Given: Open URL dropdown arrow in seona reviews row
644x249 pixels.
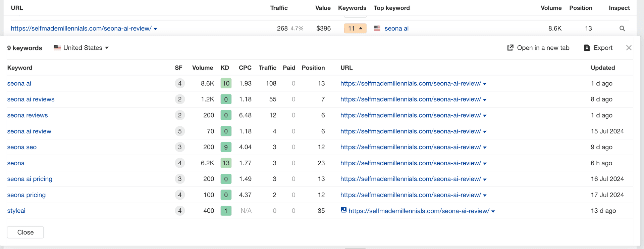Looking at the screenshot, I should (485, 116).
